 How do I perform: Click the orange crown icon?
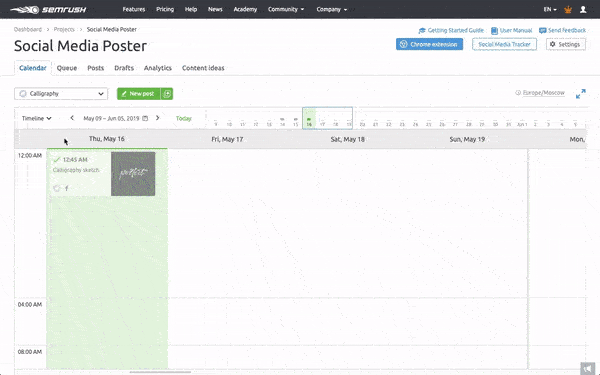coord(568,10)
